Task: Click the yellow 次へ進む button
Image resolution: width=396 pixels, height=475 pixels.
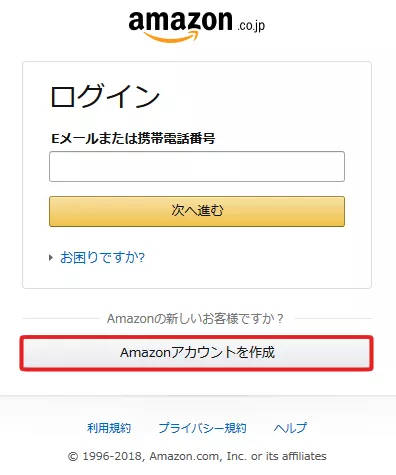Action: [197, 211]
